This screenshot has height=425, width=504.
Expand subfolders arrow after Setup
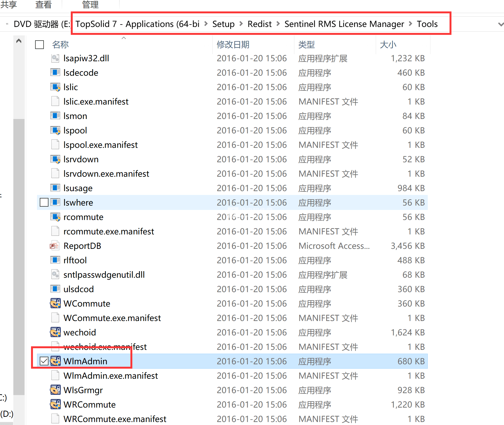pos(241,24)
